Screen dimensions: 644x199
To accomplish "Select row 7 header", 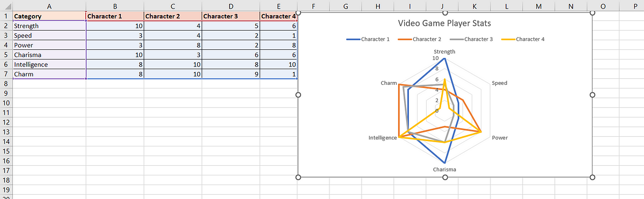I will coord(6,74).
